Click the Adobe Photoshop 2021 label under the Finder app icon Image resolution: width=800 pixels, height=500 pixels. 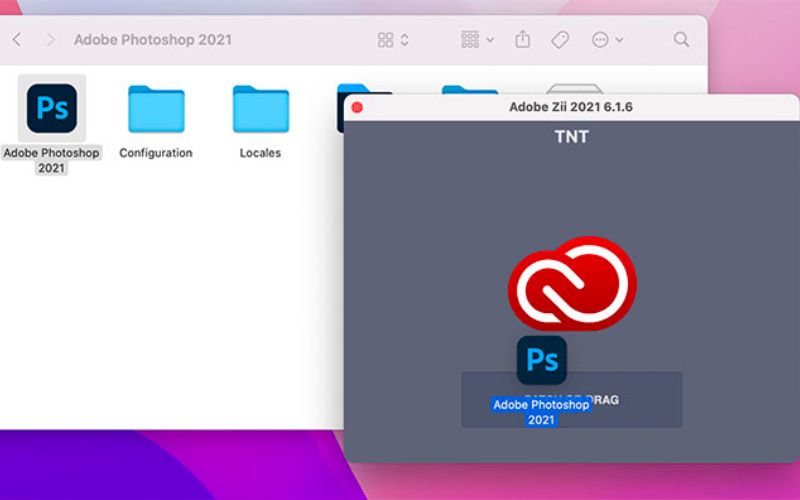pyautogui.click(x=51, y=160)
